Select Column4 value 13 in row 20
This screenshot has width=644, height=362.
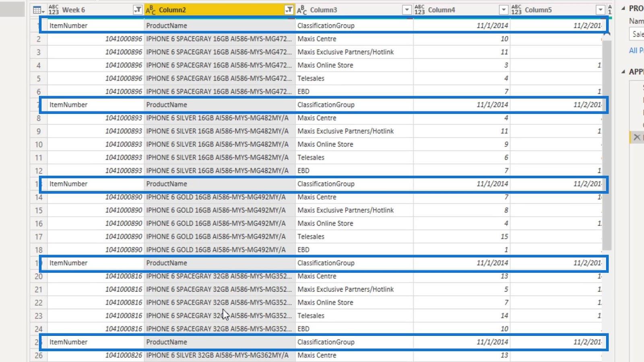pyautogui.click(x=462, y=276)
